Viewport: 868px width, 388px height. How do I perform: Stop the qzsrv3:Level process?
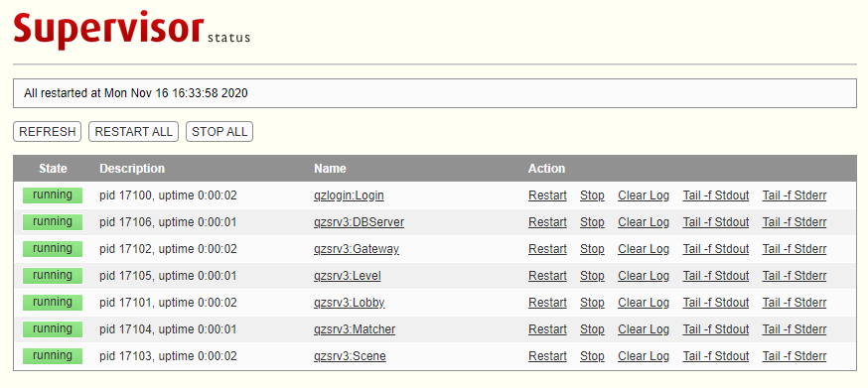(592, 276)
